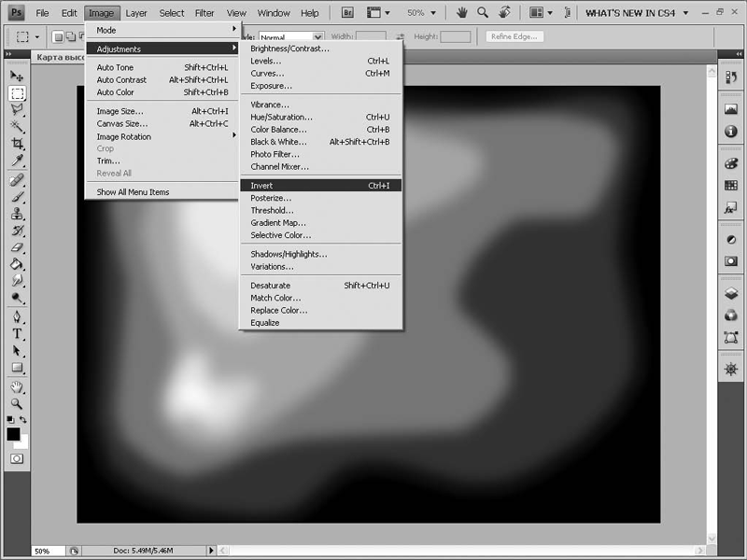The height and width of the screenshot is (560, 747).
Task: Choose Levels... in Adjustments
Action: (x=320, y=61)
